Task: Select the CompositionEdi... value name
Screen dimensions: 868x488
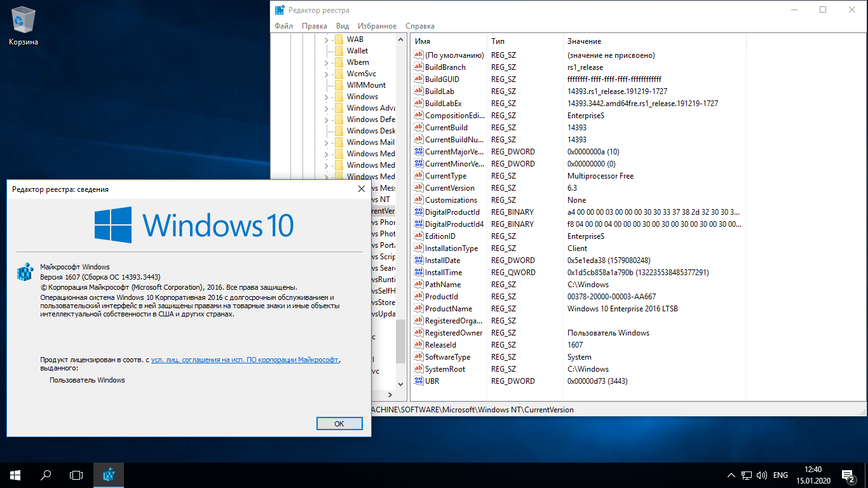Action: tap(455, 115)
